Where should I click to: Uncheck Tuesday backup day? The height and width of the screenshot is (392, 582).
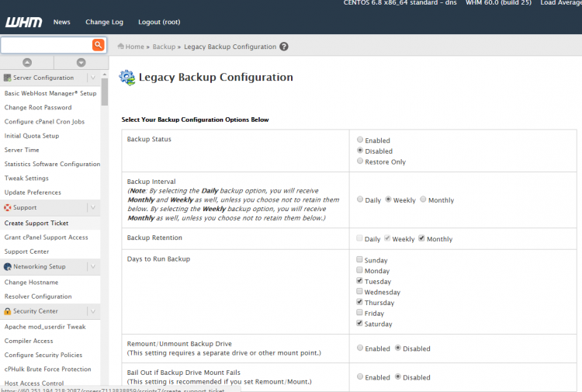[359, 280]
